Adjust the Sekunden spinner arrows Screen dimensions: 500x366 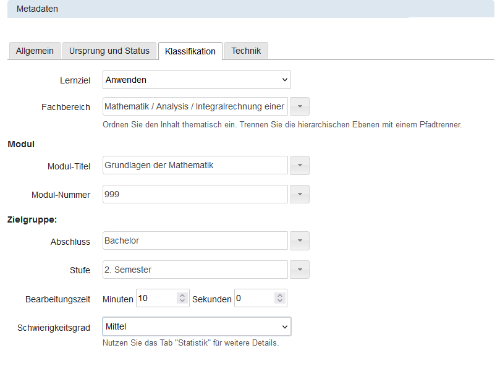pos(280,298)
